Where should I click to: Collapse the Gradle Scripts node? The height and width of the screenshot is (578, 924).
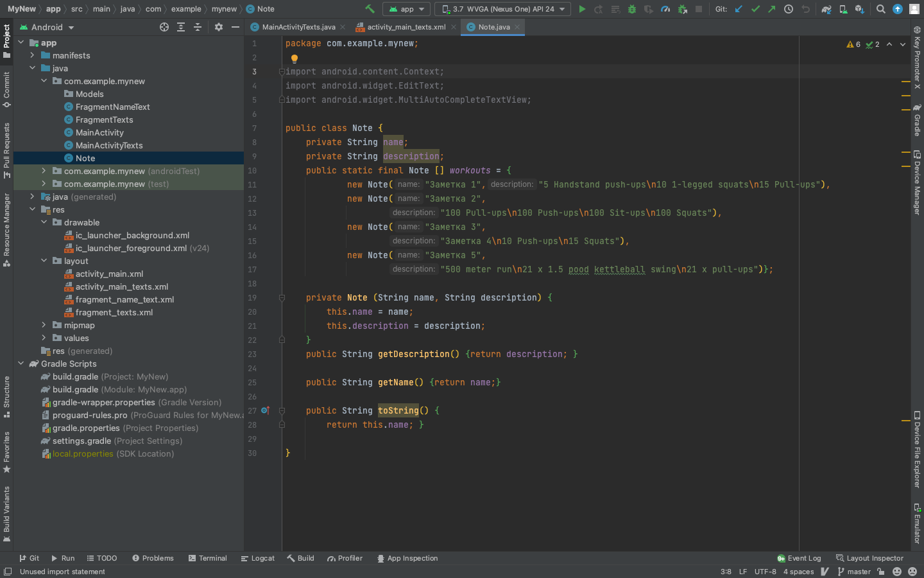[21, 363]
